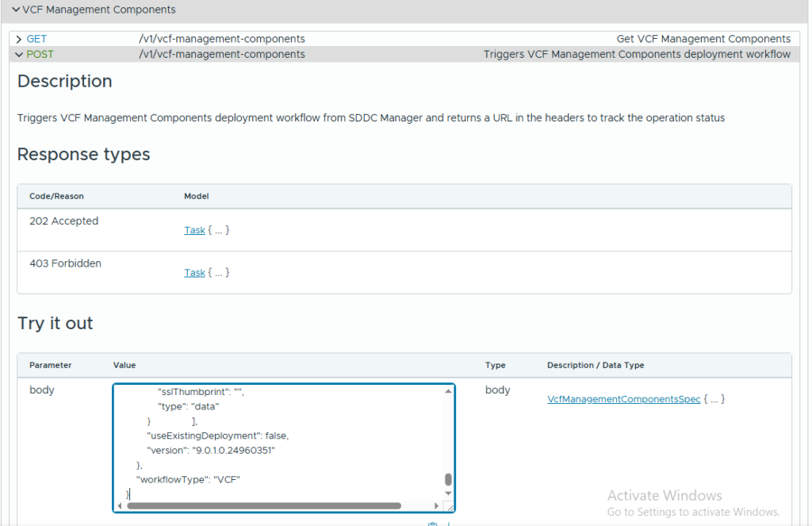Open the Task model link for 202 Accepted

click(194, 230)
